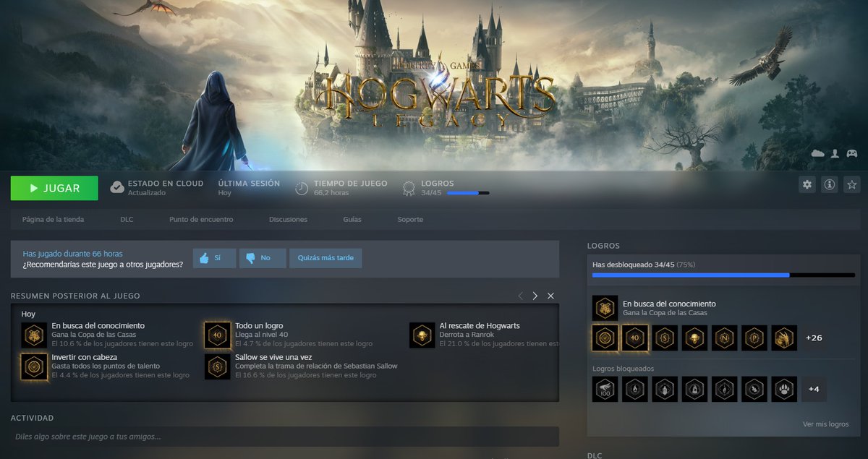Click 'Todo un logro' achievement title
Image resolution: width=868 pixels, height=459 pixels.
pos(259,326)
